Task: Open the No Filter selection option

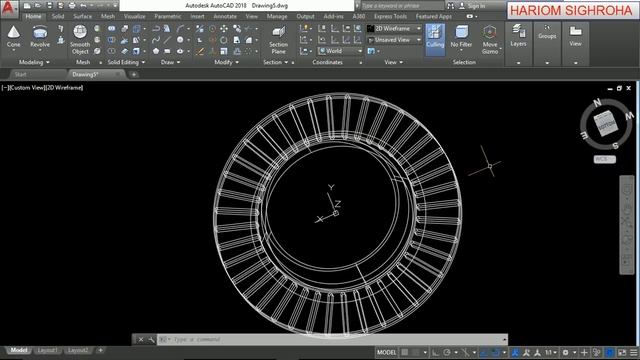Action: 461,38
